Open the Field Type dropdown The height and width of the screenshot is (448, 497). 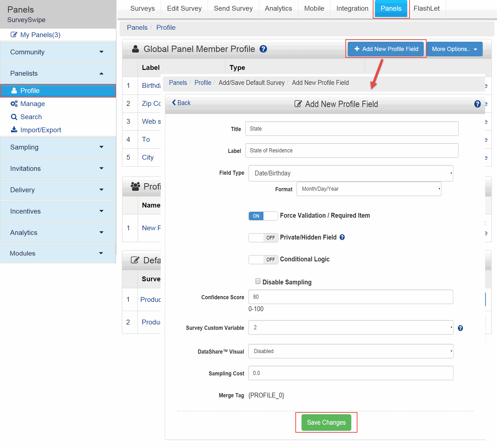[350, 173]
